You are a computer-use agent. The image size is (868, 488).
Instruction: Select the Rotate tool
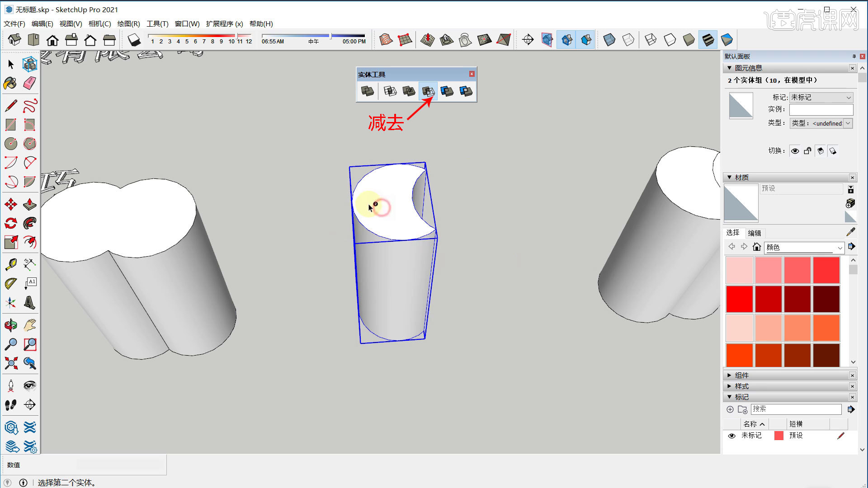pos(11,223)
